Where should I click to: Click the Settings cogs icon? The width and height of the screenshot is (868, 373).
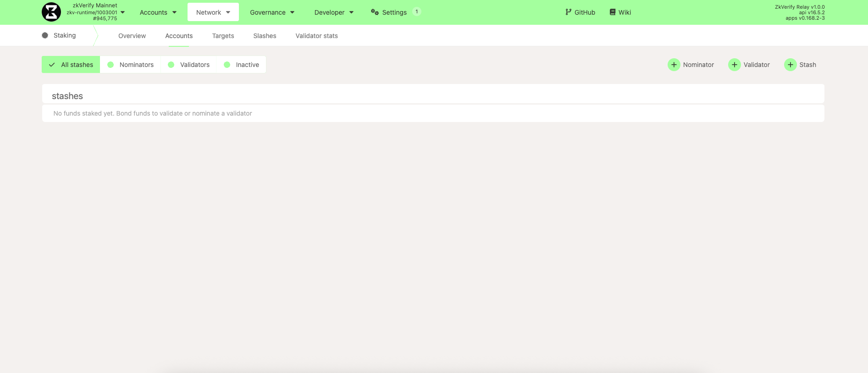coord(375,12)
